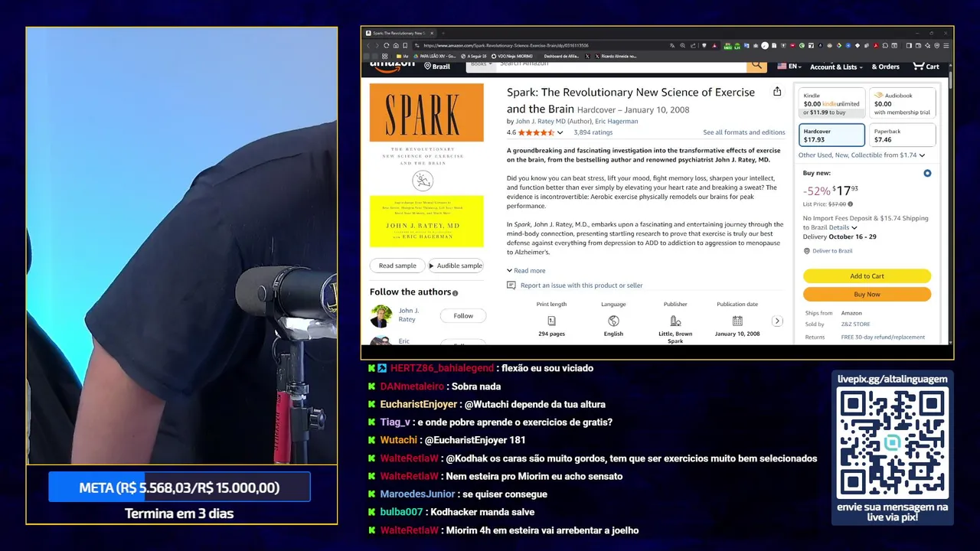Click the zoom icon in address bar
This screenshot has height=551, width=980.
[682, 45]
